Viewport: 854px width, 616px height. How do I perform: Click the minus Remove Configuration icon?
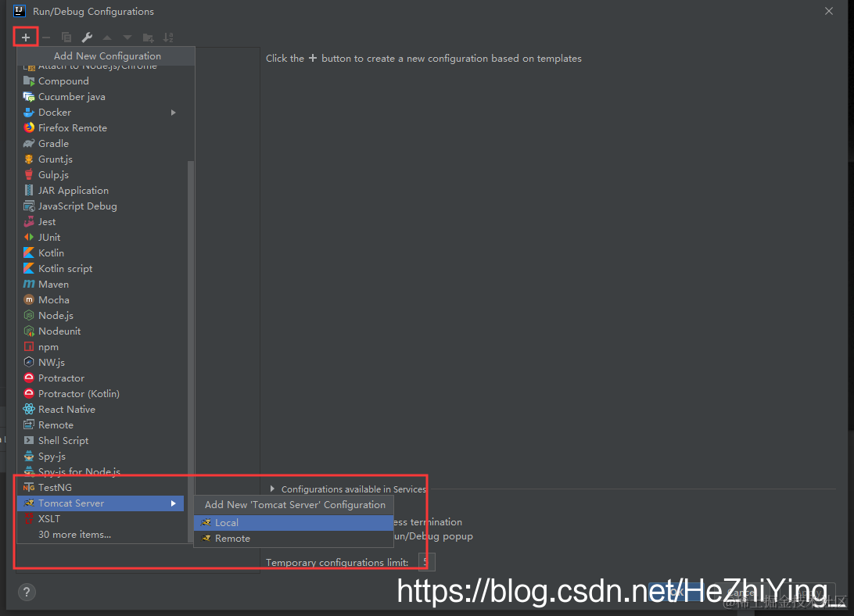[46, 38]
